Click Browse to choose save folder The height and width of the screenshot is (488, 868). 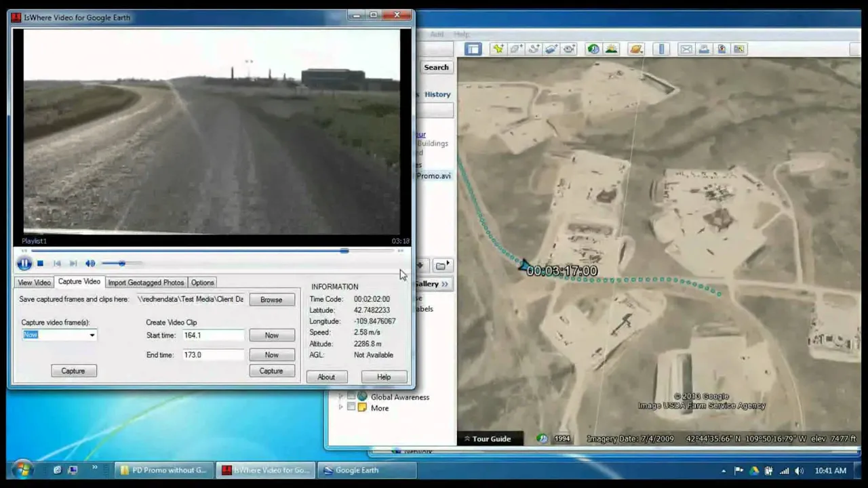pos(271,300)
